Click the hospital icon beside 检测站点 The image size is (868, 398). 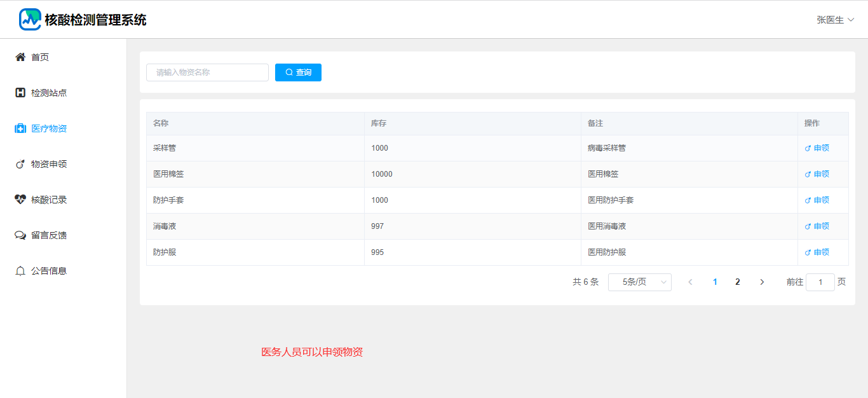[20, 93]
